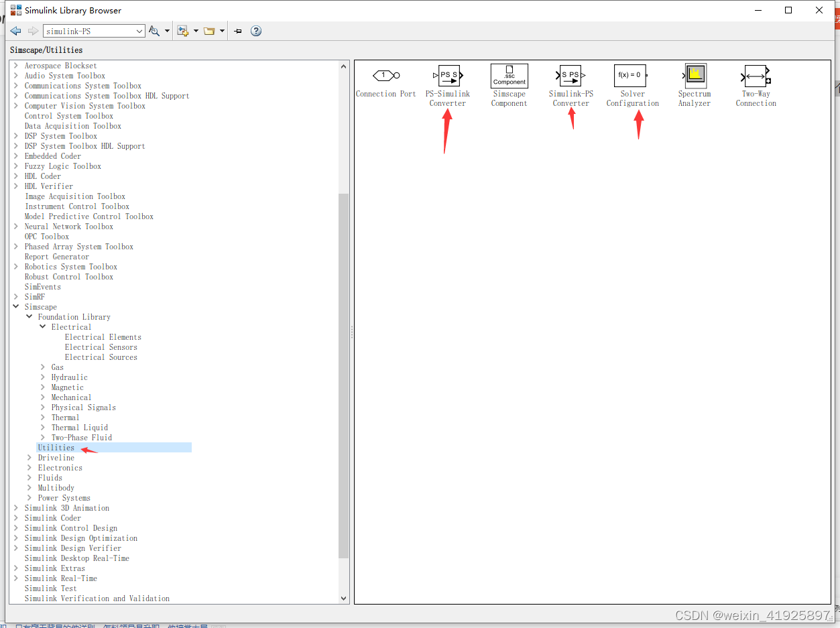Select Electrical Sensors in the tree

click(x=101, y=347)
